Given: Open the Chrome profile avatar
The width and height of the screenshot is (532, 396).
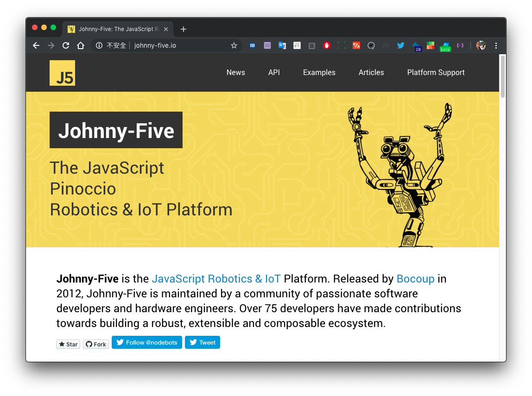Looking at the screenshot, I should pyautogui.click(x=481, y=45).
